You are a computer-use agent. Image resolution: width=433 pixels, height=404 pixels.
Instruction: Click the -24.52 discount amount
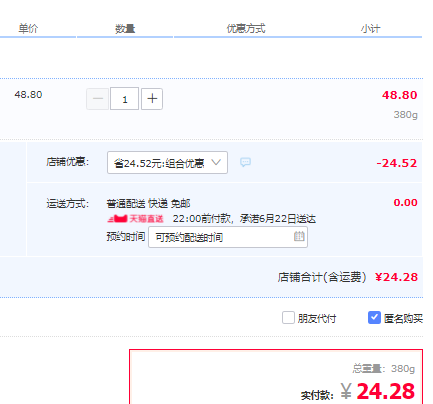pos(397,163)
